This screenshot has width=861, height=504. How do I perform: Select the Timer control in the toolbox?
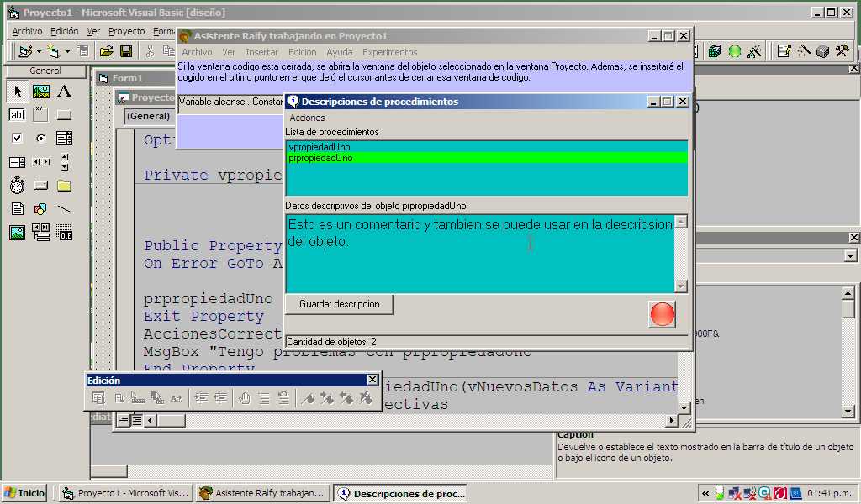(18, 186)
